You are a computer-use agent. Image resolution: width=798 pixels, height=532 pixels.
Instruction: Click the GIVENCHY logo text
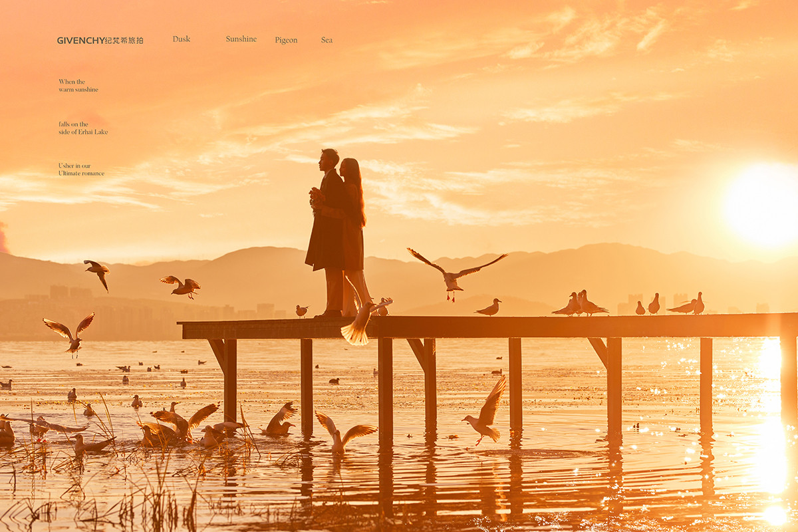coord(100,41)
